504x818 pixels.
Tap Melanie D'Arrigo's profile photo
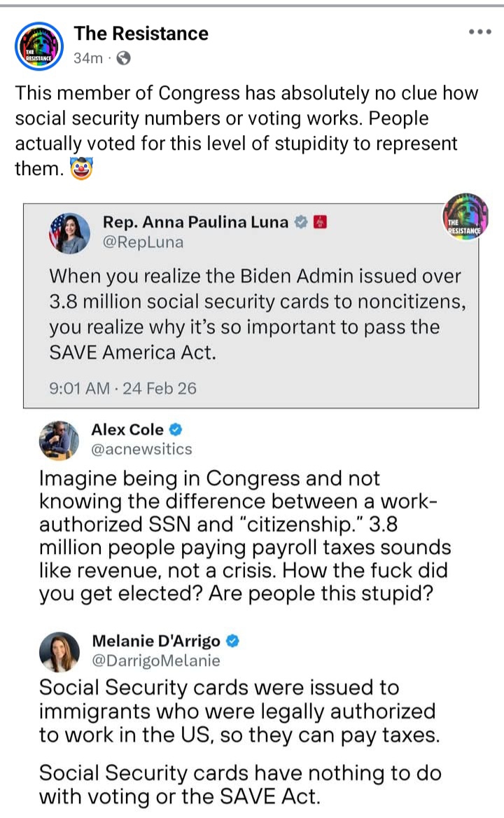tap(59, 651)
